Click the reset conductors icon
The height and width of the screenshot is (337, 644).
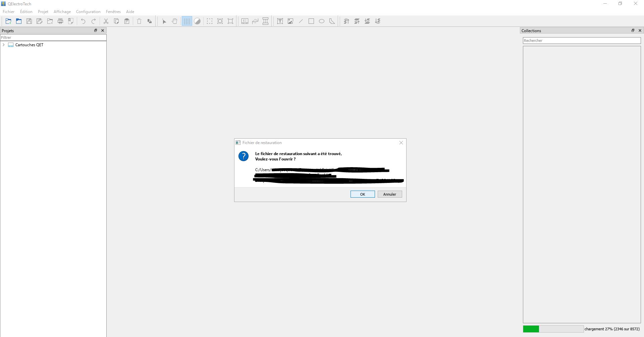click(255, 21)
